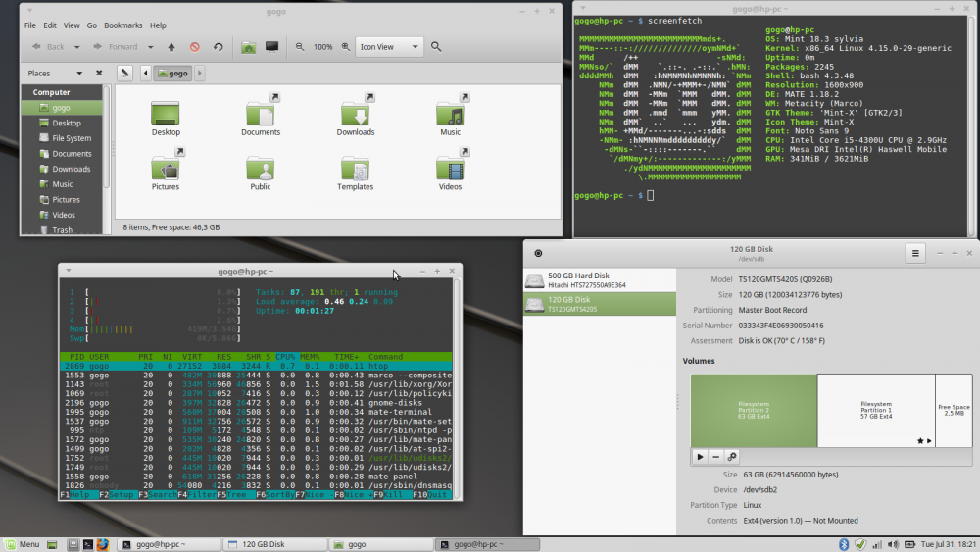This screenshot has width=980, height=552.
Task: Click the gogo path bar button
Action: (173, 74)
